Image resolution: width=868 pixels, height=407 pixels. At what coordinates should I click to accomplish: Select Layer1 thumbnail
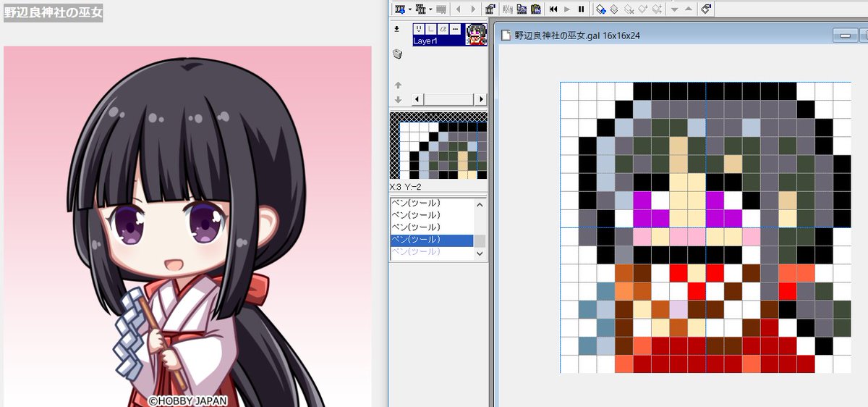(x=476, y=34)
